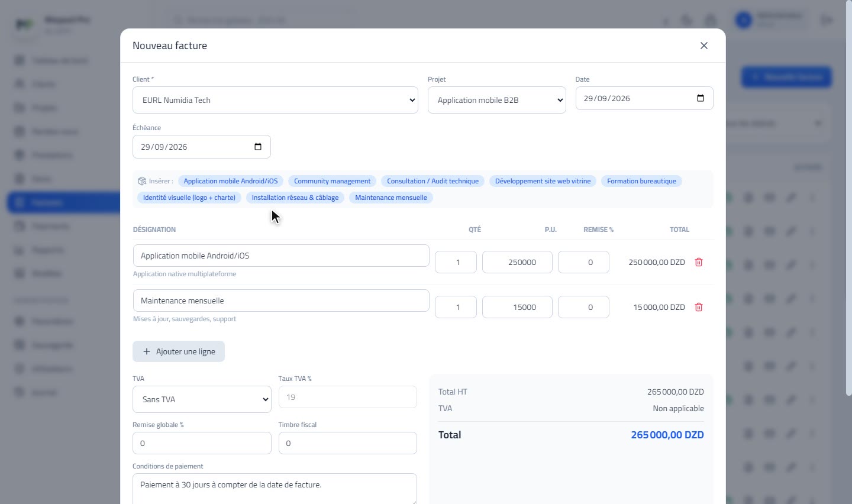Edit quantity for Application mobile line
This screenshot has width=852, height=504.
tap(456, 262)
